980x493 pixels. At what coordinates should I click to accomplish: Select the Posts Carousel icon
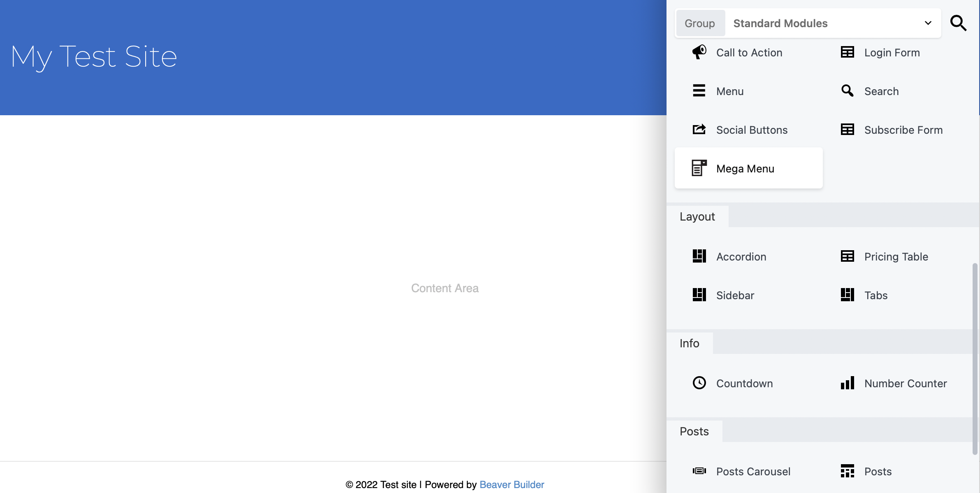click(699, 471)
